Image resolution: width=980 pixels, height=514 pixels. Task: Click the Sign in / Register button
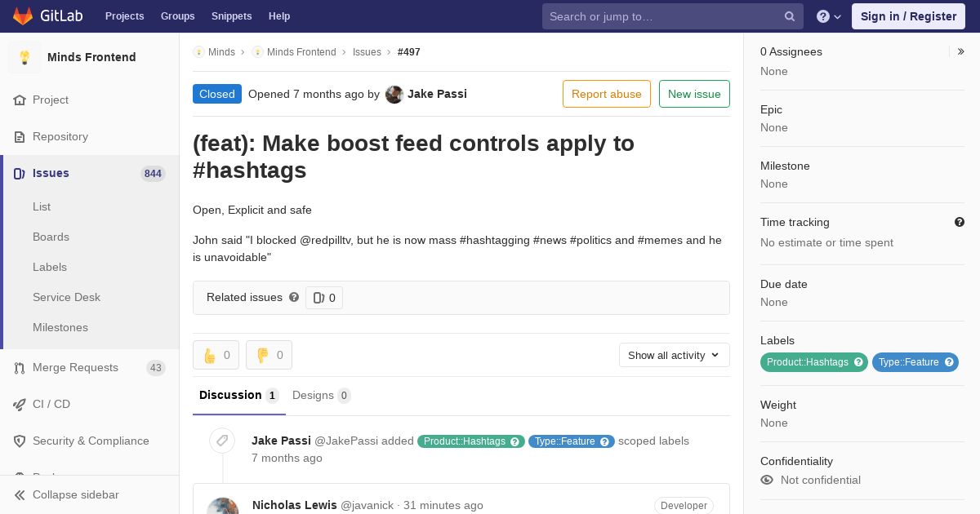pyautogui.click(x=908, y=16)
